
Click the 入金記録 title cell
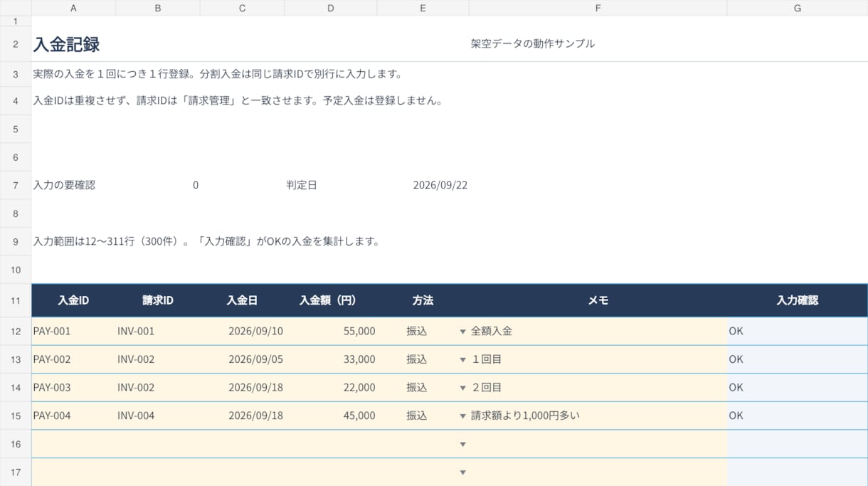coord(66,44)
